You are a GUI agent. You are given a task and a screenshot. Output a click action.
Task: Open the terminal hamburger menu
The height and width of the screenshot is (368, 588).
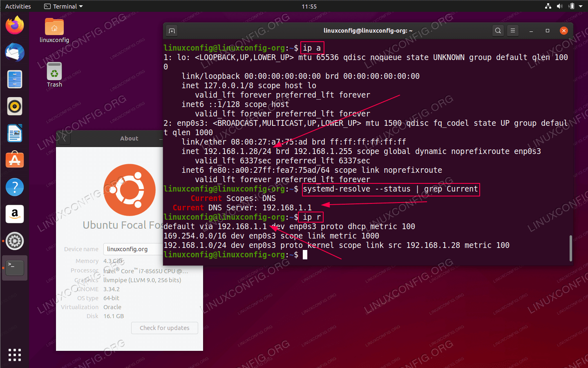coord(513,31)
